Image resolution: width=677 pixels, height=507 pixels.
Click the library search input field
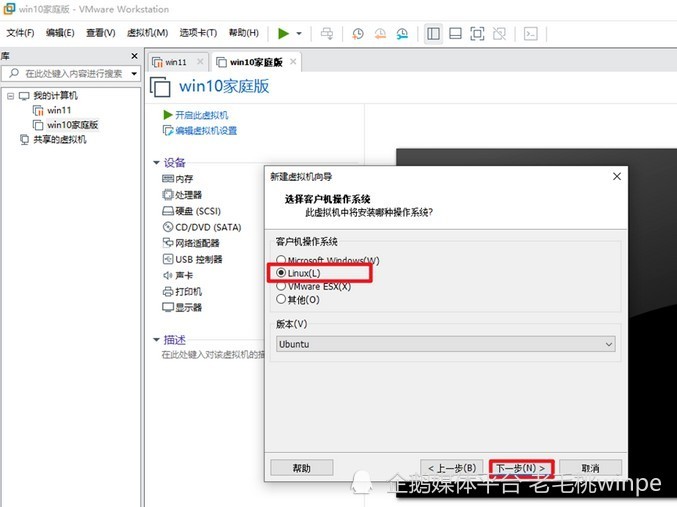click(69, 73)
